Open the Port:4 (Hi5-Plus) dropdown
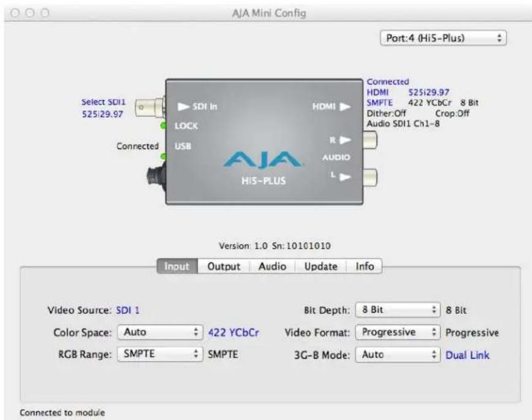The image size is (532, 420). [x=443, y=37]
